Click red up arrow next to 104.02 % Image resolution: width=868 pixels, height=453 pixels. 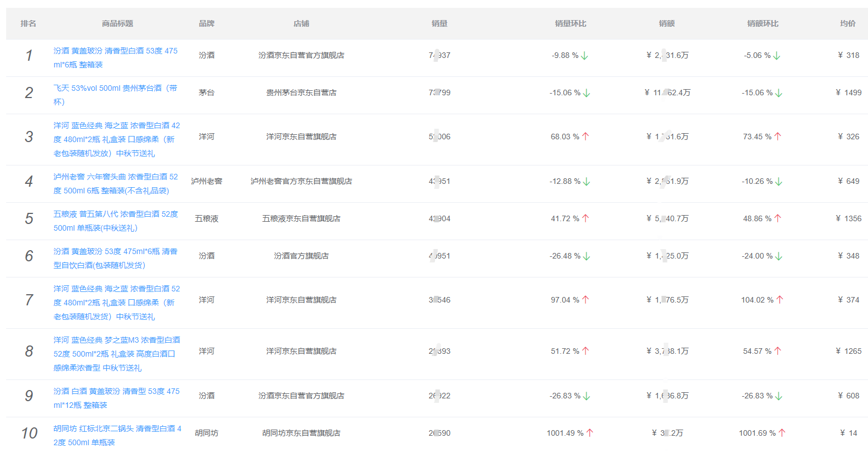pos(780,300)
